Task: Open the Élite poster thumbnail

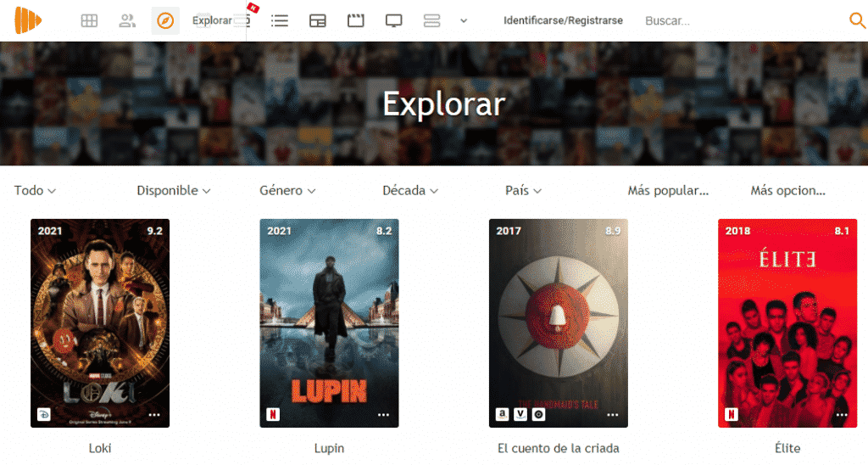Action: click(787, 323)
